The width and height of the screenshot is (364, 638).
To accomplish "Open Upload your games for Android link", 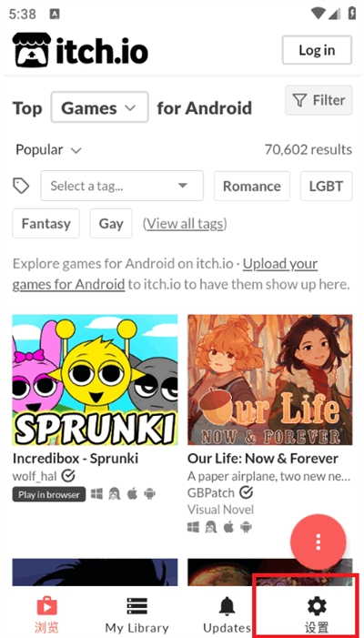I will pyautogui.click(x=165, y=273).
